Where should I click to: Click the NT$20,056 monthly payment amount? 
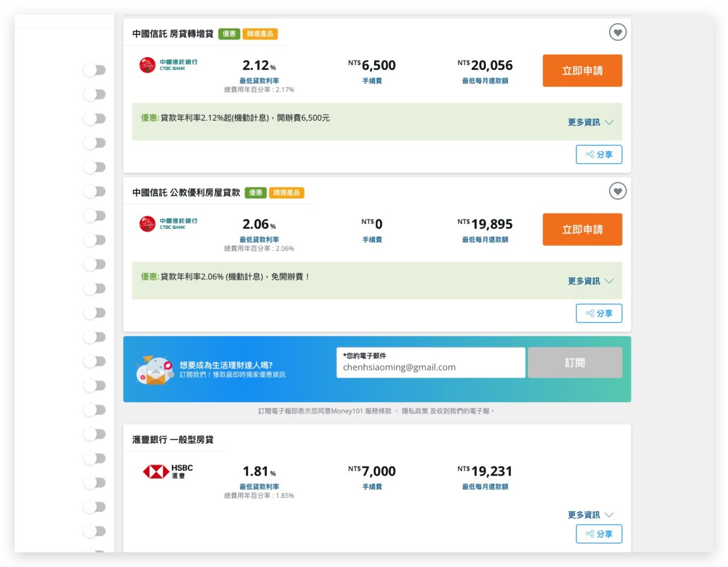point(485,65)
